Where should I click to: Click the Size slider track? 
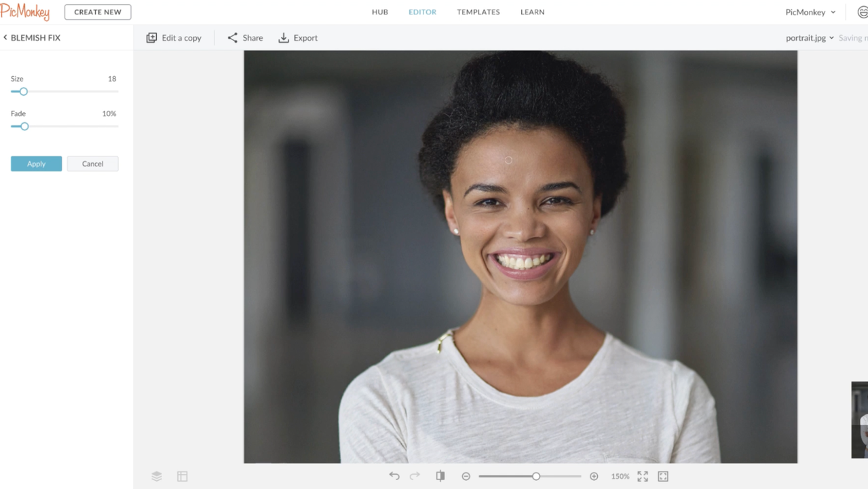(x=75, y=92)
